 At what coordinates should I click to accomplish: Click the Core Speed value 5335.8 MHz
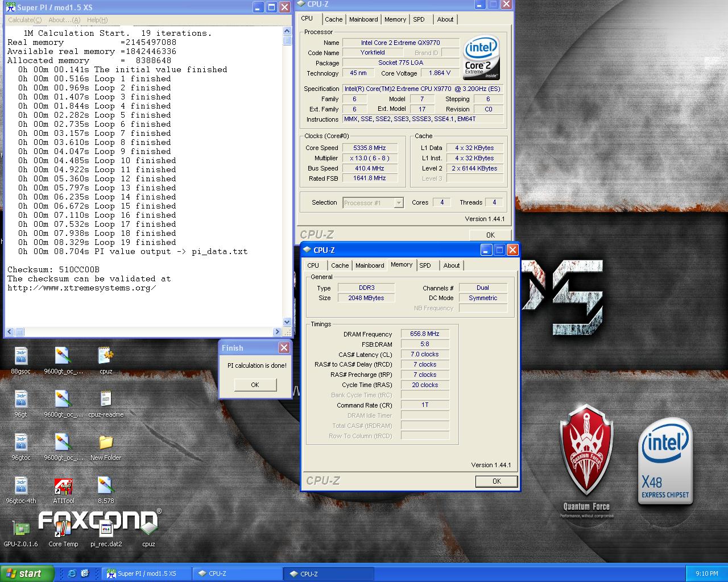[370, 148]
